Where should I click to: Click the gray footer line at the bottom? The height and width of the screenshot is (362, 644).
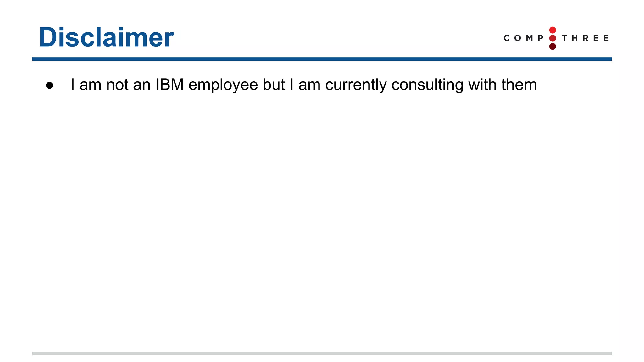coord(322,354)
